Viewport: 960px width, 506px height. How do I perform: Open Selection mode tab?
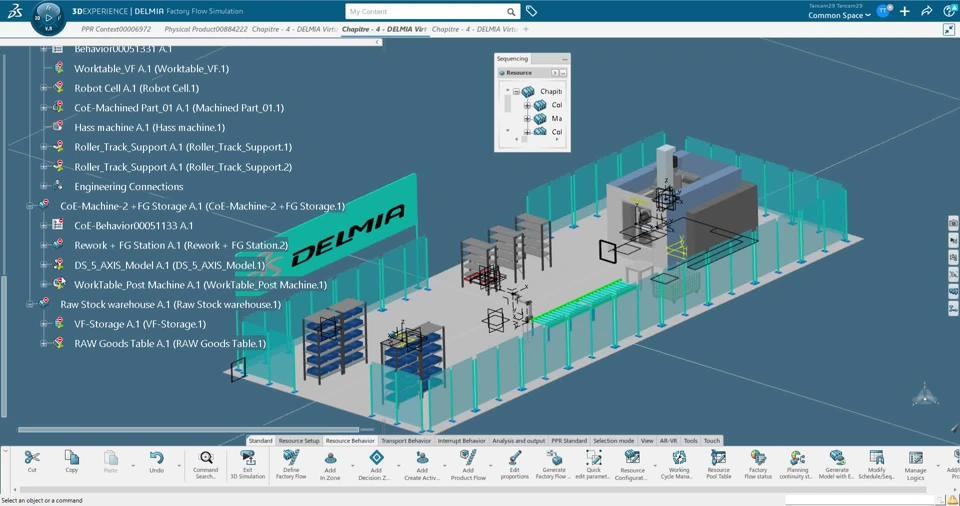click(613, 440)
